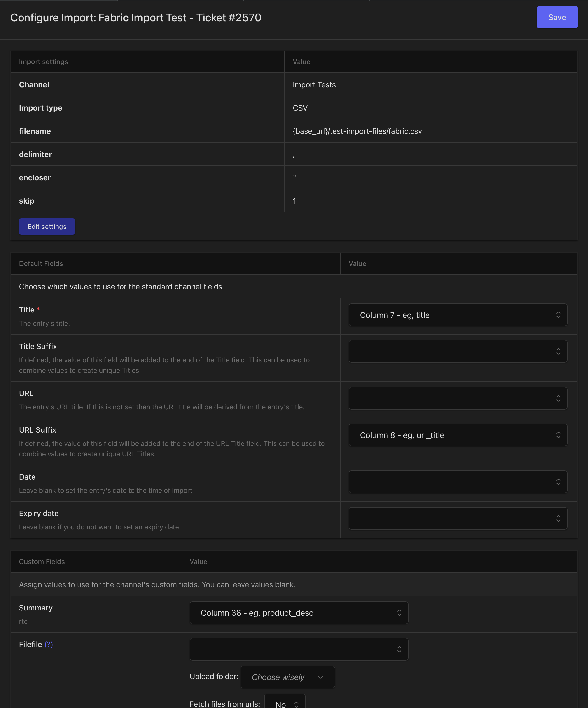The image size is (588, 708).
Task: Open the Expiry date dropdown
Action: (x=458, y=518)
